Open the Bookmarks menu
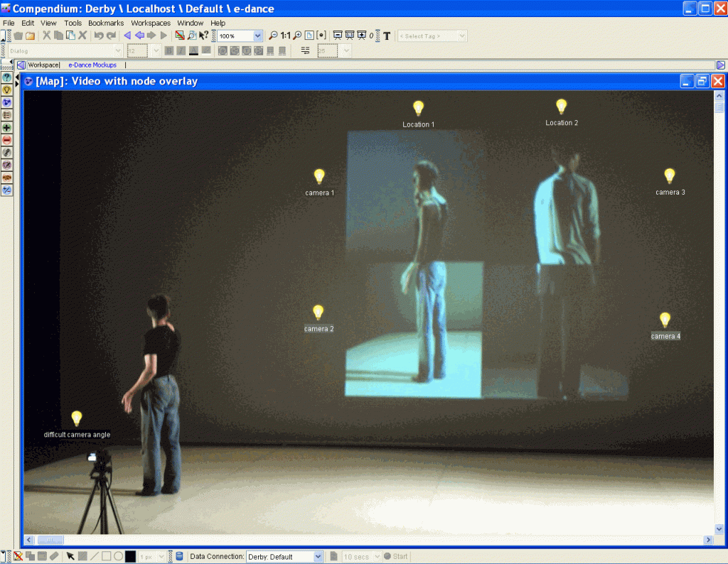Image resolution: width=728 pixels, height=564 pixels. (106, 23)
